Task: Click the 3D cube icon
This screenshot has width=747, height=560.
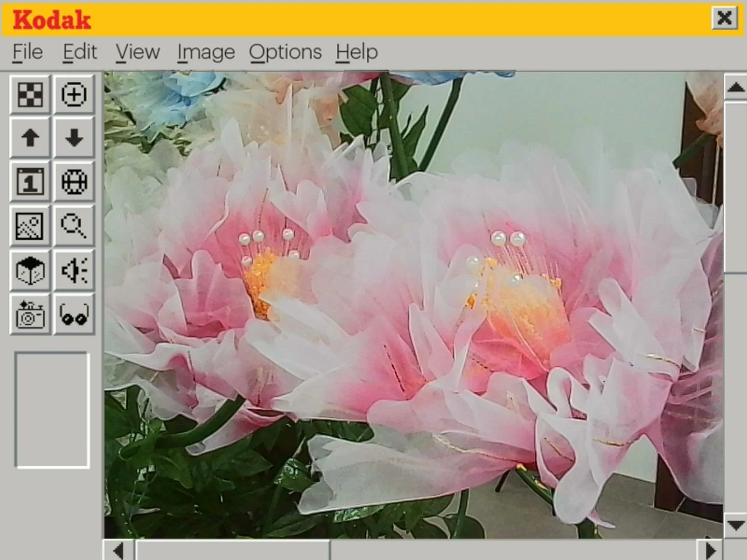Action: coord(30,270)
